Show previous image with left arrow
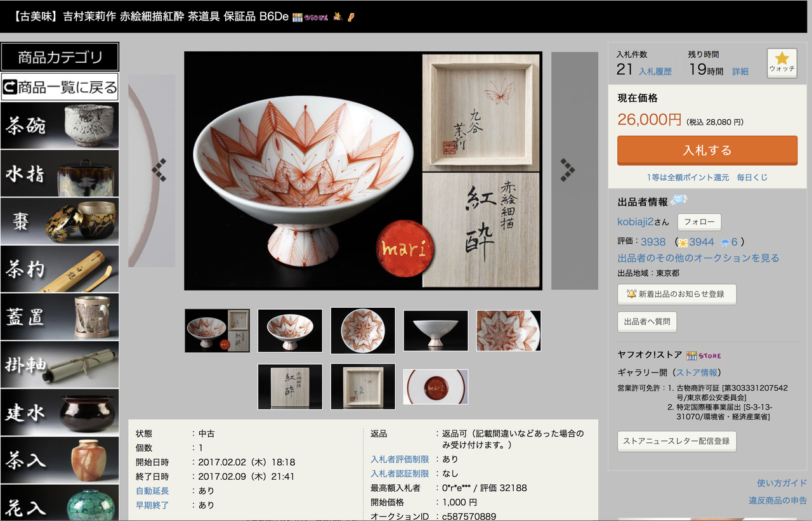 coord(152,171)
